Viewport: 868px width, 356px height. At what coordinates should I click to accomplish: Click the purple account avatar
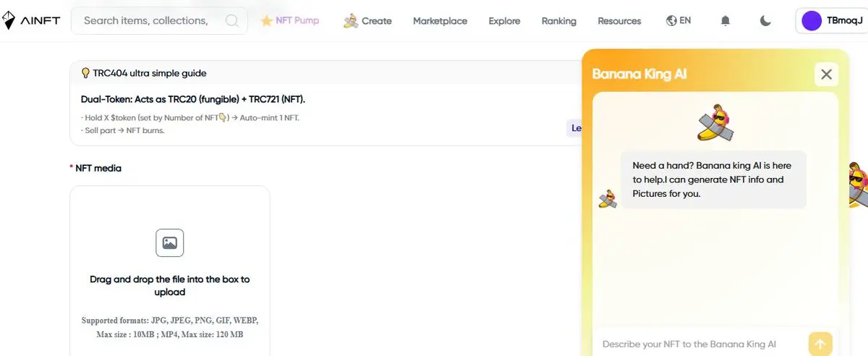[812, 20]
